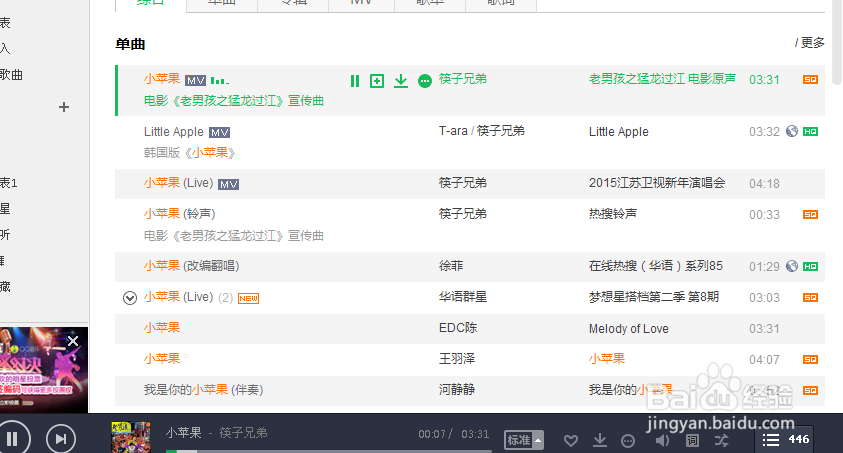Open album 老男孩之猛龙过江 电影原声
Image resolution: width=843 pixels, height=453 pixels.
tap(662, 79)
